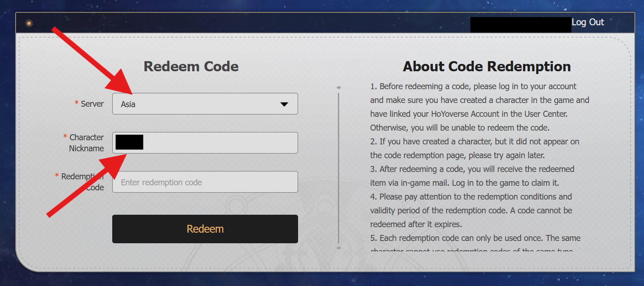
Task: Click the redacted account name in header
Action: (x=520, y=25)
